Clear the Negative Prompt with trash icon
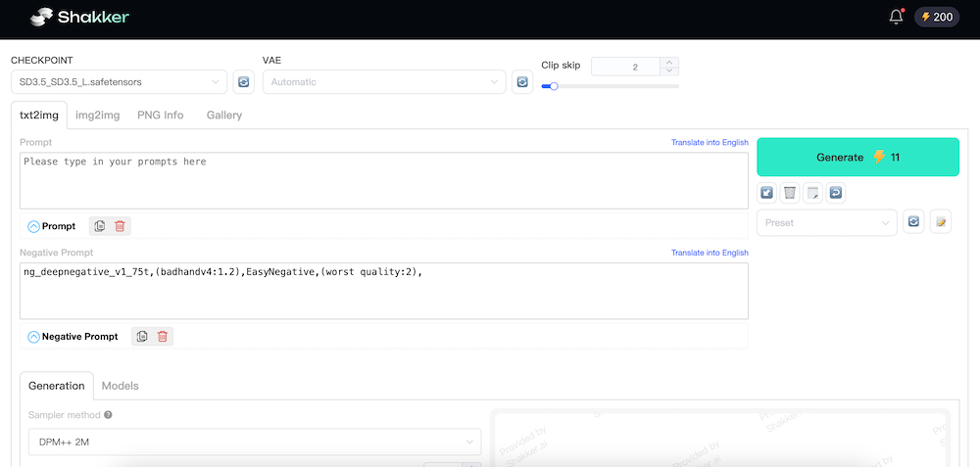The width and height of the screenshot is (980, 467). pyautogui.click(x=163, y=337)
